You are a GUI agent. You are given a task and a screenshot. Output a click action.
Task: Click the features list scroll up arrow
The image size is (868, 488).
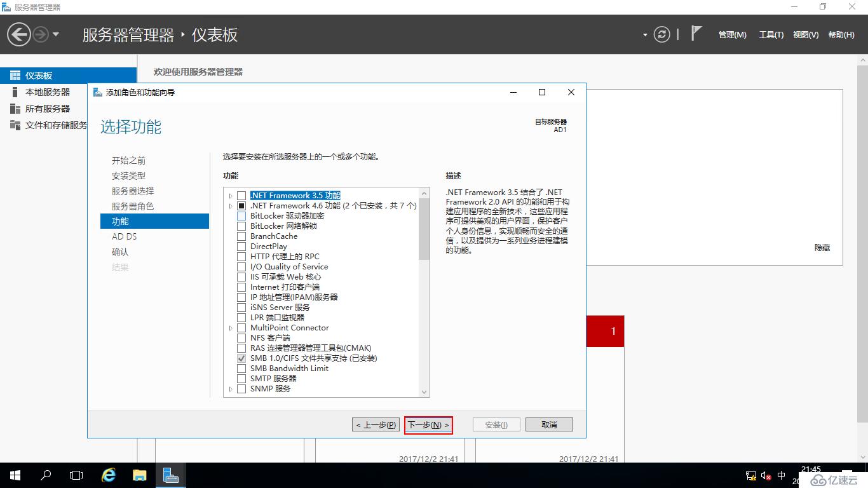(424, 193)
